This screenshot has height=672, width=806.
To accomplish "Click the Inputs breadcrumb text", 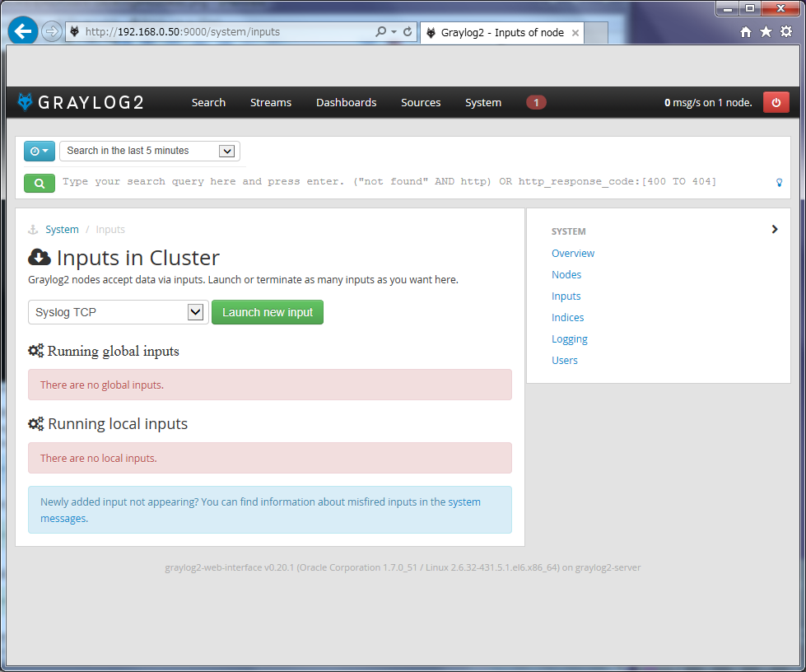I will point(110,229).
